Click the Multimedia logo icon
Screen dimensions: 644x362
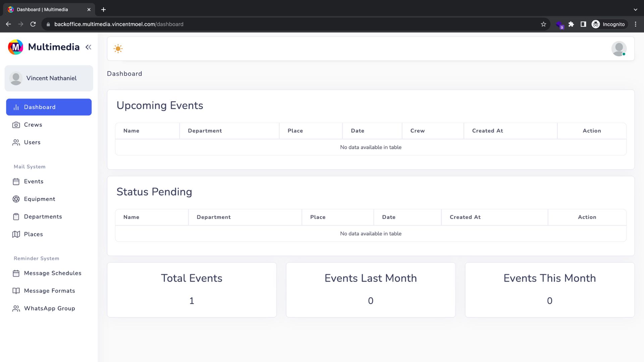pyautogui.click(x=15, y=47)
